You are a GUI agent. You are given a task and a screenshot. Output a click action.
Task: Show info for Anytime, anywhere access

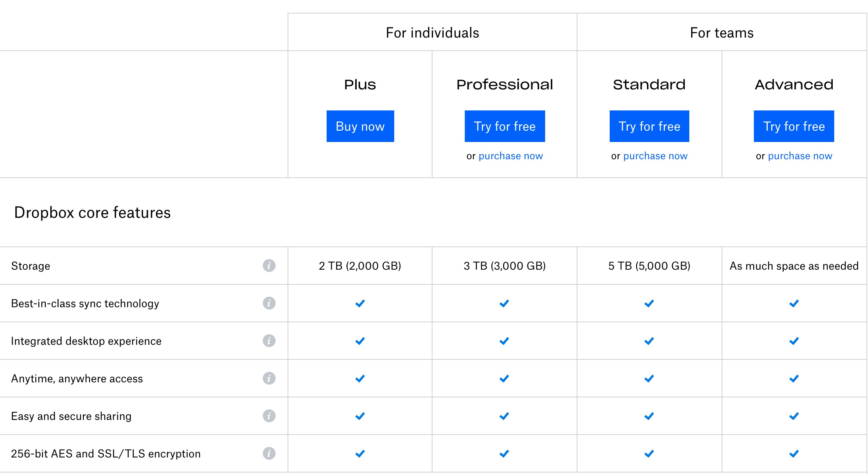(269, 378)
